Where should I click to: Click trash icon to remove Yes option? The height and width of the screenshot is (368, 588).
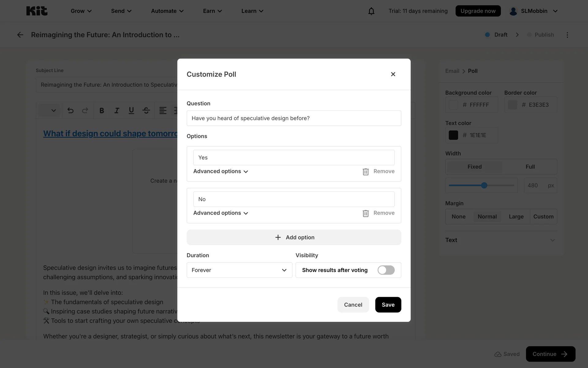tap(366, 172)
